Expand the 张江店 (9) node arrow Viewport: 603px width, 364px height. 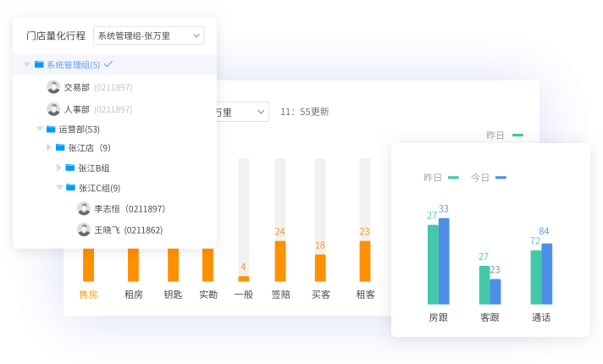click(49, 147)
